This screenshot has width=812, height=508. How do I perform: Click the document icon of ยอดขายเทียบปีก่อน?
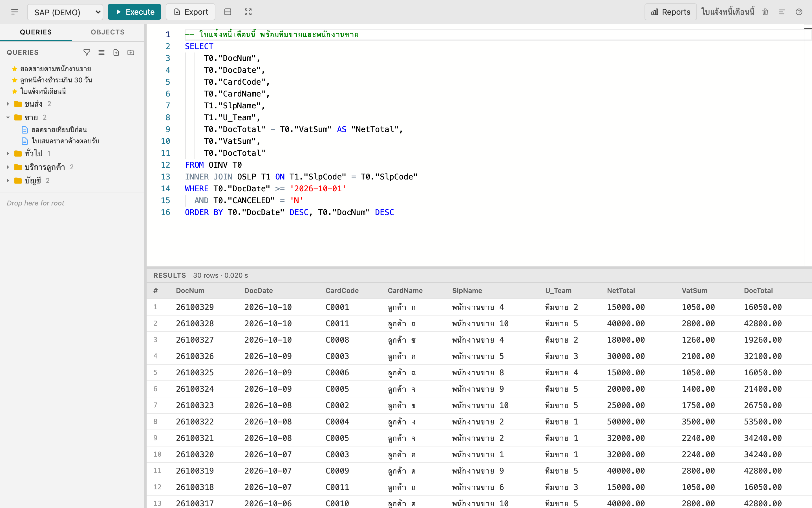click(x=25, y=130)
